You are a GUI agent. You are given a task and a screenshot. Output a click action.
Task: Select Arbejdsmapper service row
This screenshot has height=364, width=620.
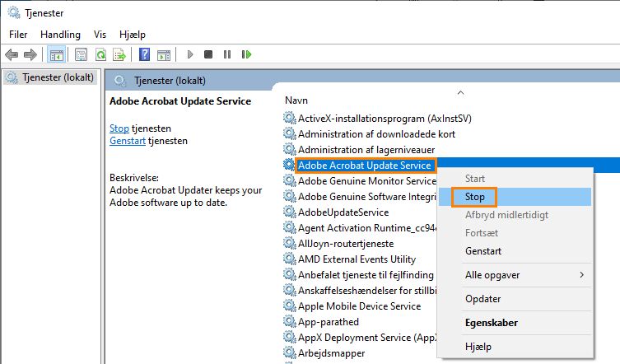coord(331,353)
